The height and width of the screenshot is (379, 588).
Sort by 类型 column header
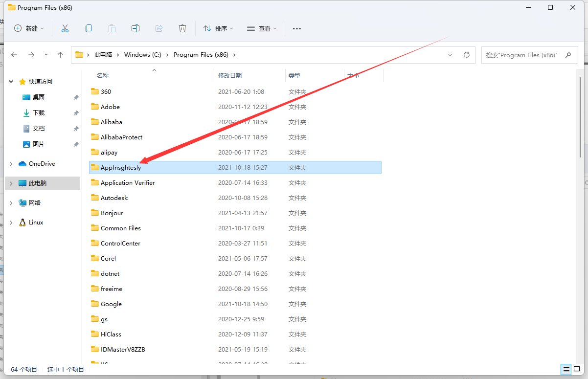point(294,75)
